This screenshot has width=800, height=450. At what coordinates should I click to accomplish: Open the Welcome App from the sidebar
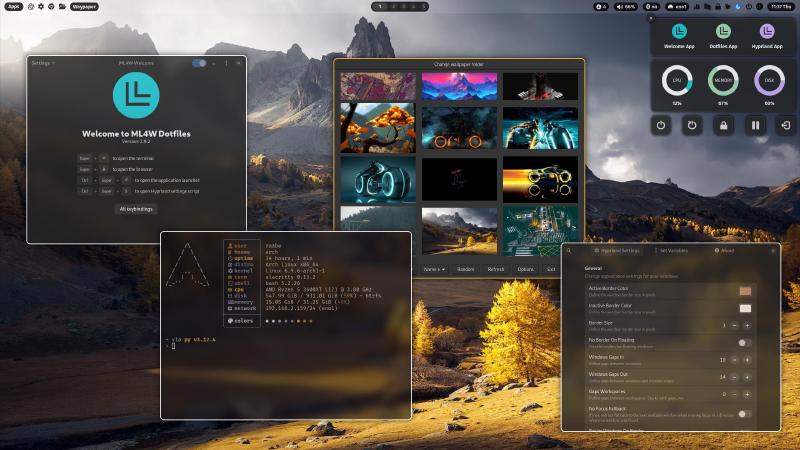679,31
